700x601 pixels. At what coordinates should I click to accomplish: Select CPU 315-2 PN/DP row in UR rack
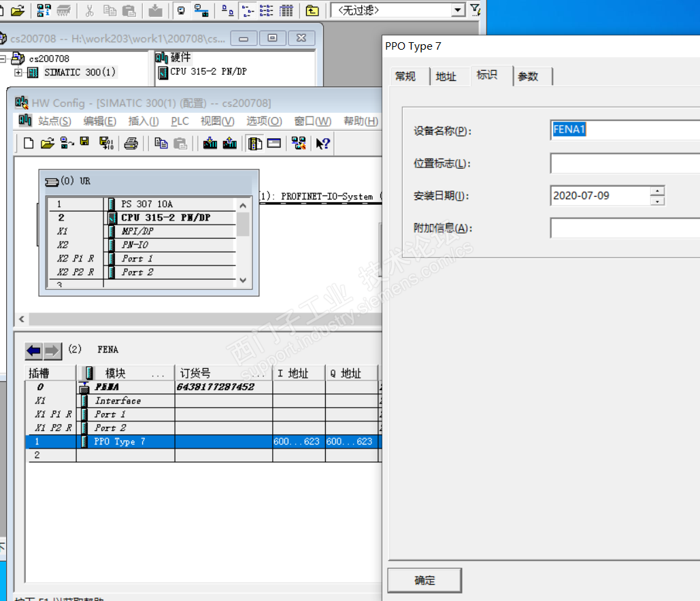pos(141,218)
